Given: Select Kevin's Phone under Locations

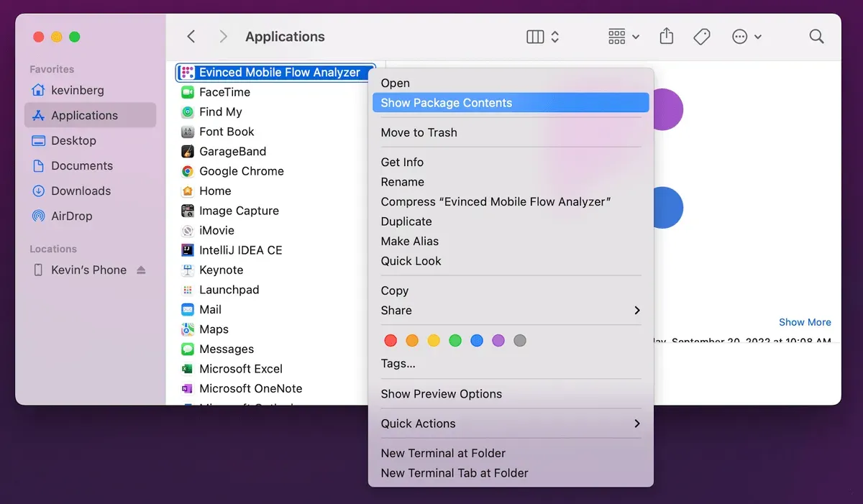Looking at the screenshot, I should (x=88, y=270).
